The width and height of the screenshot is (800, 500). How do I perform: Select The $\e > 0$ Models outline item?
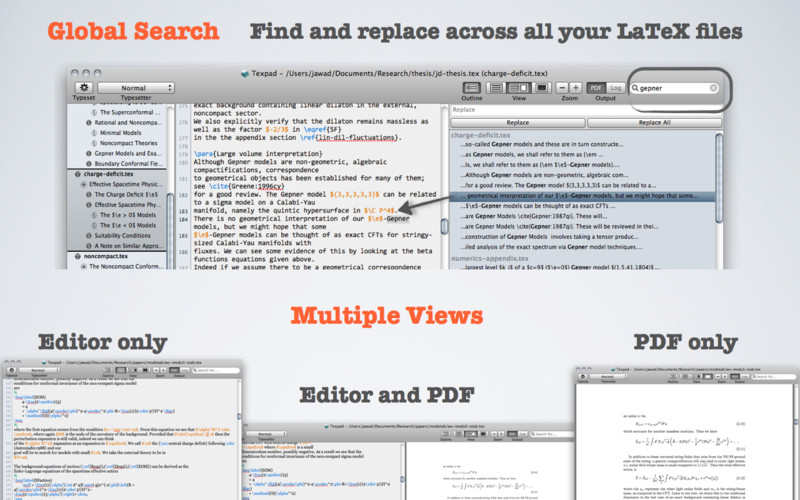coord(128,215)
